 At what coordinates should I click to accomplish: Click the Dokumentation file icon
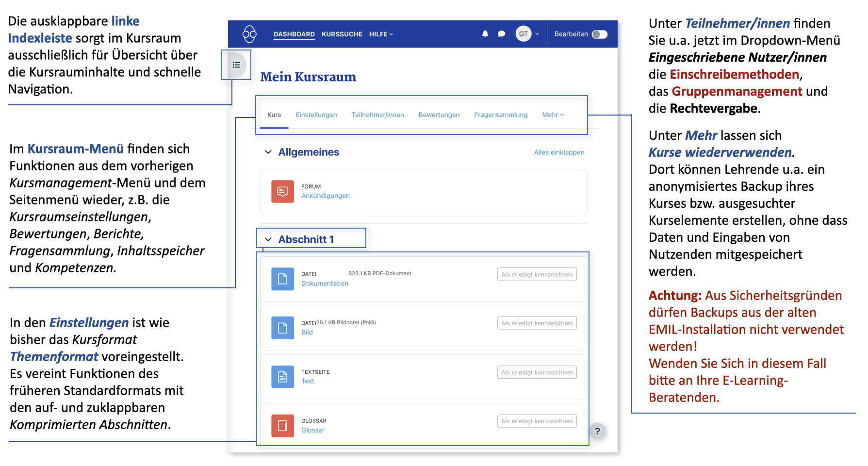(282, 279)
